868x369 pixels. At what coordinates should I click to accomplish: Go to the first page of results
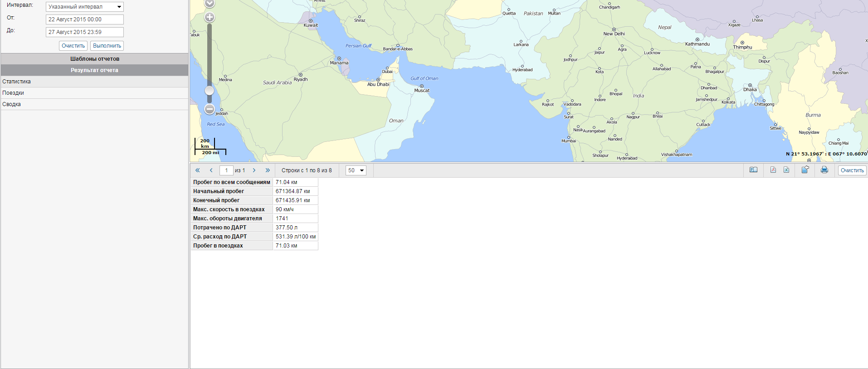click(197, 170)
